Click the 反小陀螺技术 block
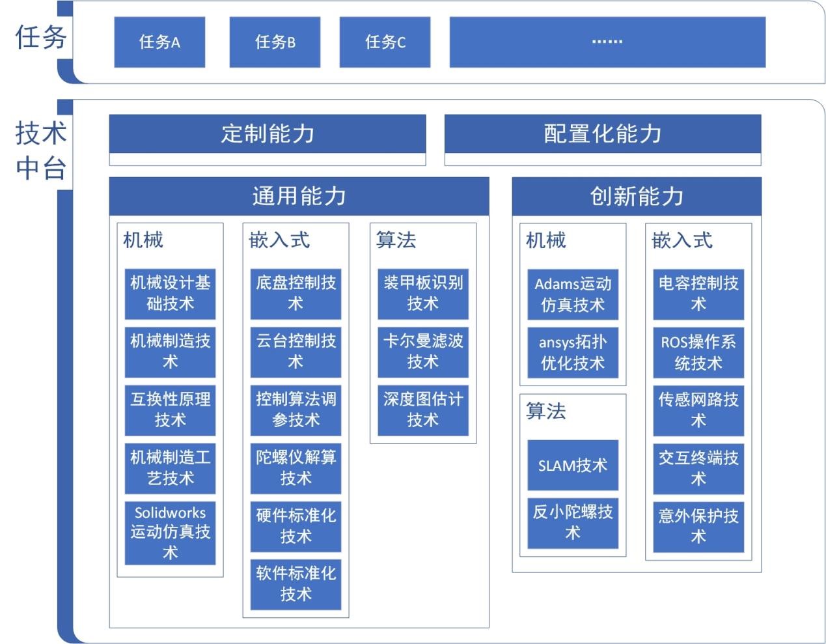Viewport: 826px width, 644px height. [573, 523]
